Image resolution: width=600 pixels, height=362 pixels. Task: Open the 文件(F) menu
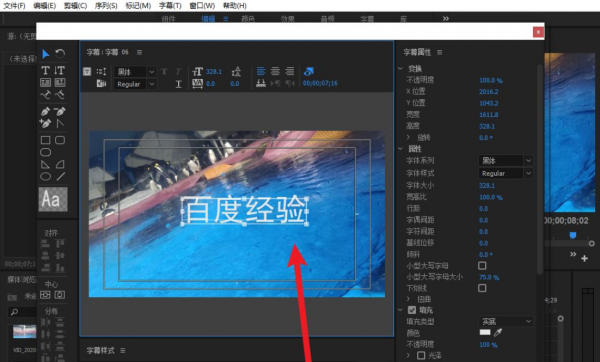tap(14, 6)
